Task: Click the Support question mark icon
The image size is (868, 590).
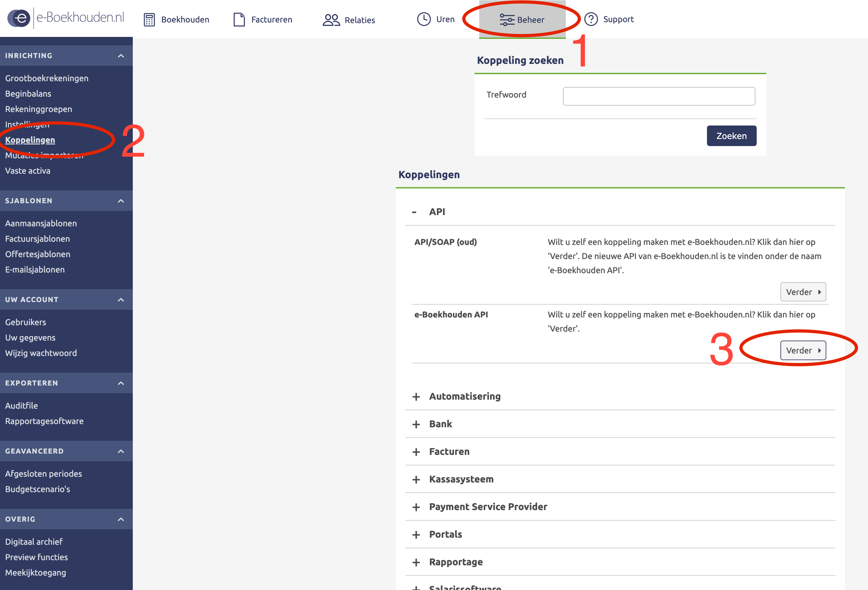Action: pos(591,19)
